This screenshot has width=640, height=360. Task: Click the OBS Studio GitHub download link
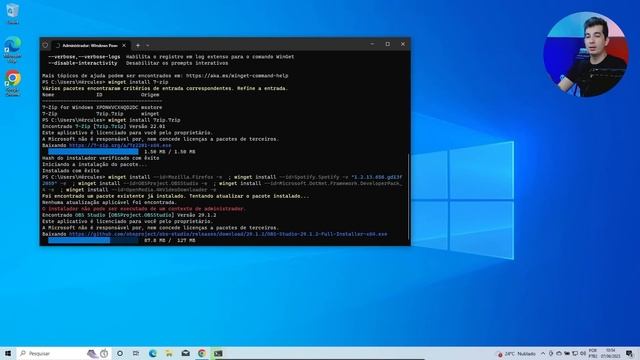(228, 234)
